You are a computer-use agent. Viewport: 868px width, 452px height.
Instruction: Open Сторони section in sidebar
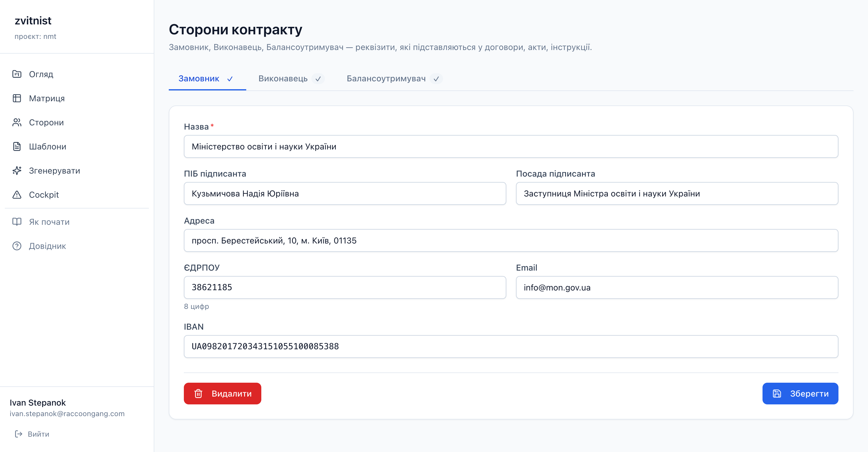77,122
